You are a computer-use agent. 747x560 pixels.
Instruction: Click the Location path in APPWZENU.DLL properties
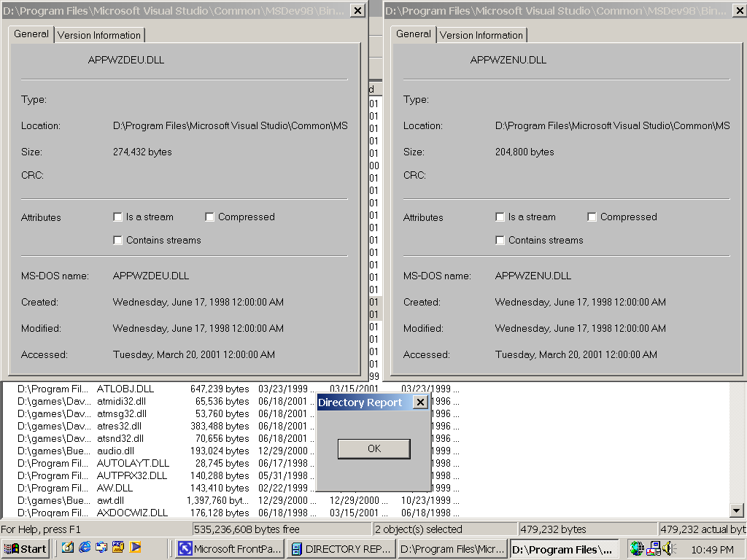click(x=613, y=125)
